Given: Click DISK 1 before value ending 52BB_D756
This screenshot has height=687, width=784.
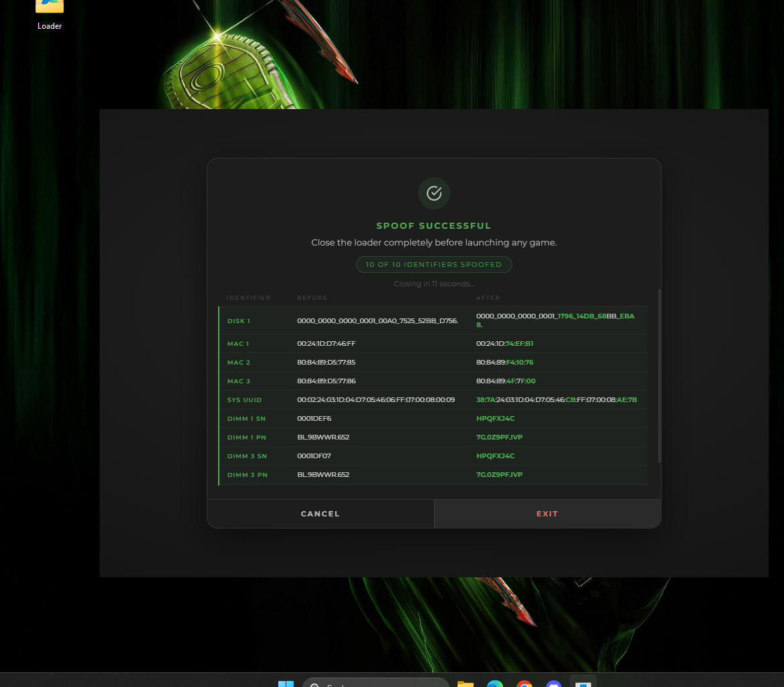Looking at the screenshot, I should tap(377, 320).
